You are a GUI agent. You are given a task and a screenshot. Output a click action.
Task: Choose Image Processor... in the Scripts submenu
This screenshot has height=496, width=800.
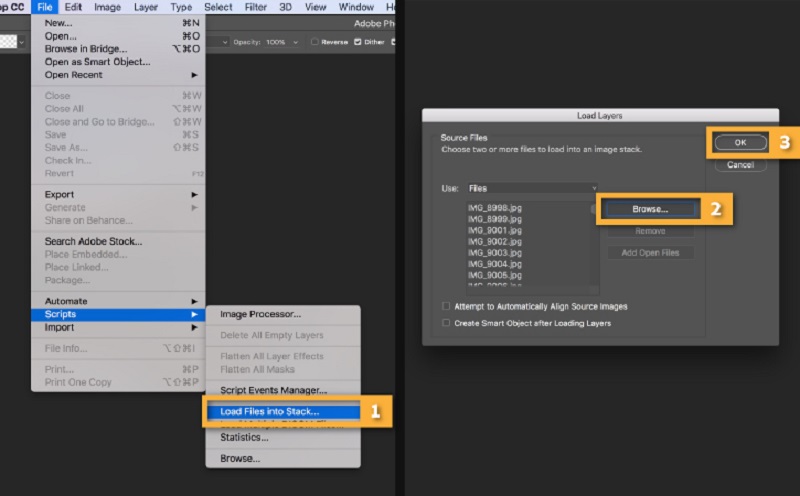283,314
